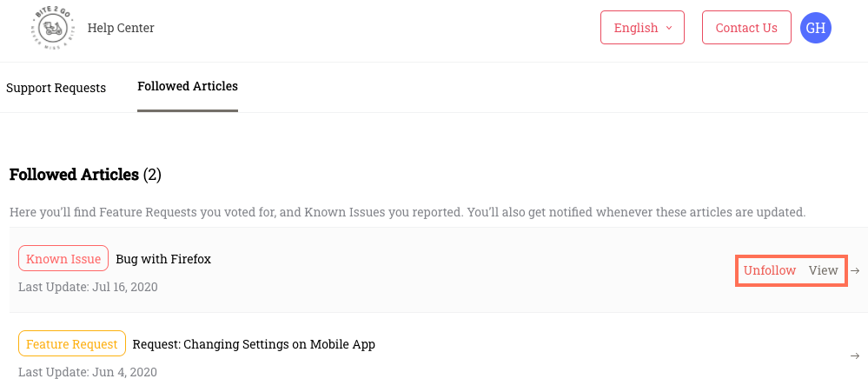Select the Followed Articles tab
This screenshot has width=868, height=392.
188,86
